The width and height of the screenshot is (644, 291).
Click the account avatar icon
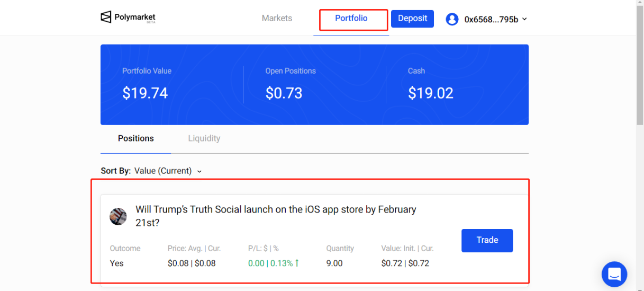point(452,19)
